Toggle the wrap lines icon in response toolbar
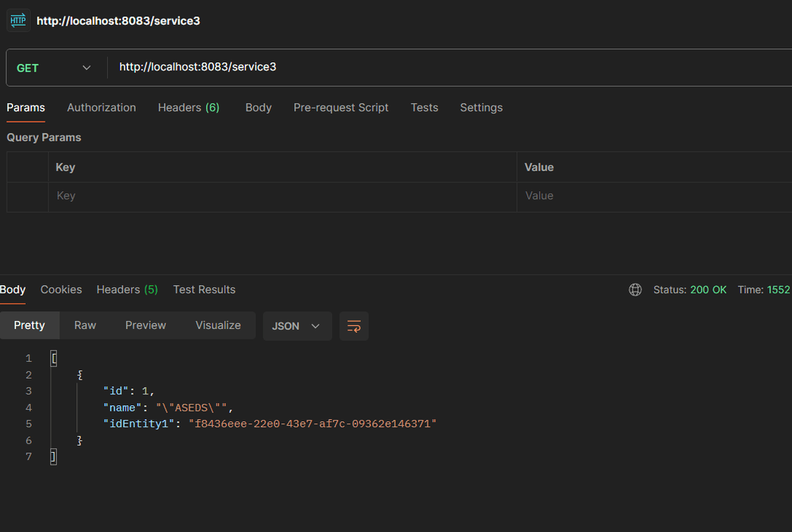The image size is (792, 532). [x=354, y=326]
